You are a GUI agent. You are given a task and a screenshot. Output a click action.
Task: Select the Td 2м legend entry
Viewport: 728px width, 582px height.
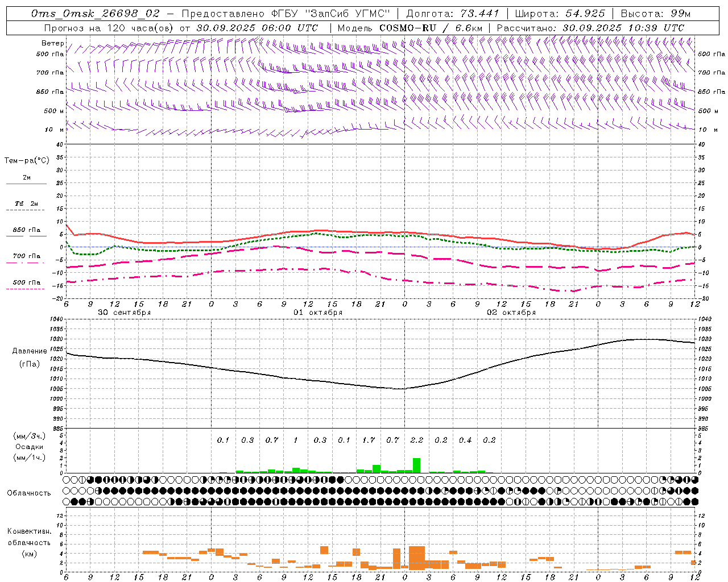(27, 203)
